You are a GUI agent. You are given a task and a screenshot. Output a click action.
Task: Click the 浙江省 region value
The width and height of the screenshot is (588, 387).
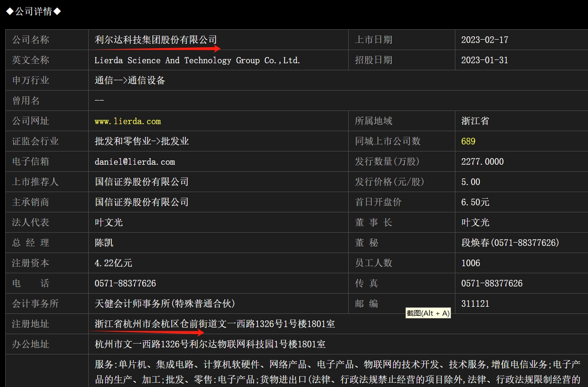(475, 121)
